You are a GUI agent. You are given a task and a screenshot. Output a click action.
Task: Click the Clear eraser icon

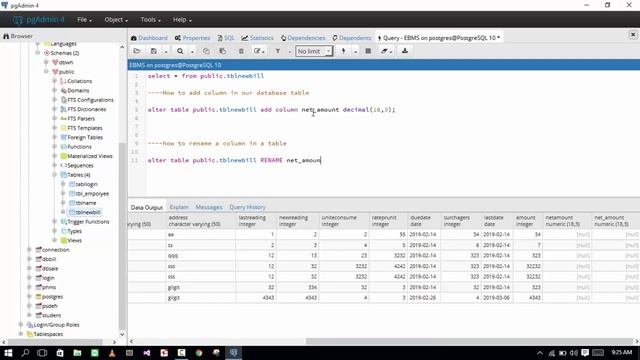click(386, 51)
